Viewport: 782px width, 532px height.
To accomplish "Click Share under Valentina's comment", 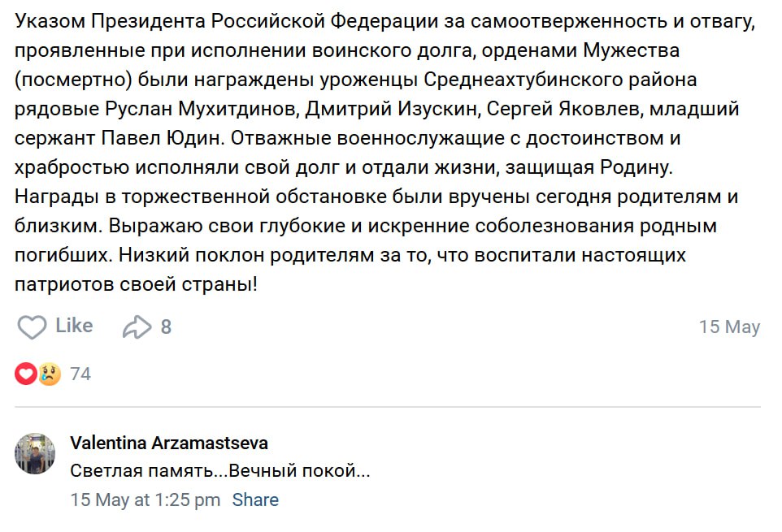I will [255, 500].
